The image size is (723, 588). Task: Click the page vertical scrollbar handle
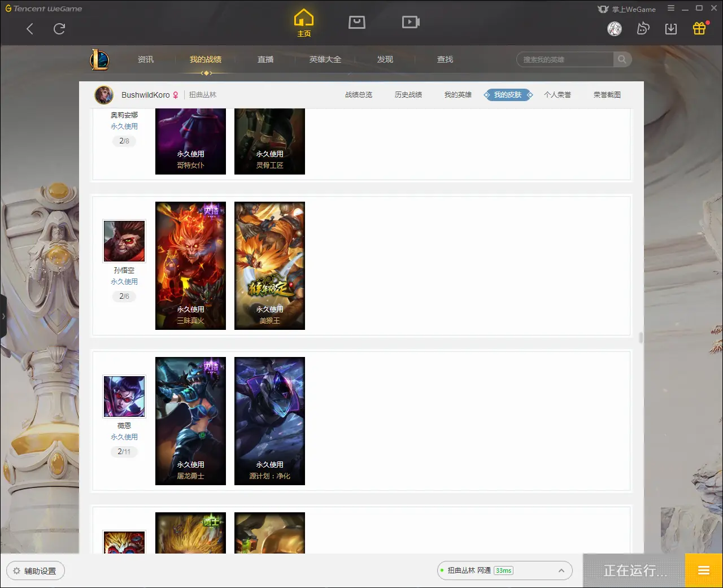click(x=641, y=337)
